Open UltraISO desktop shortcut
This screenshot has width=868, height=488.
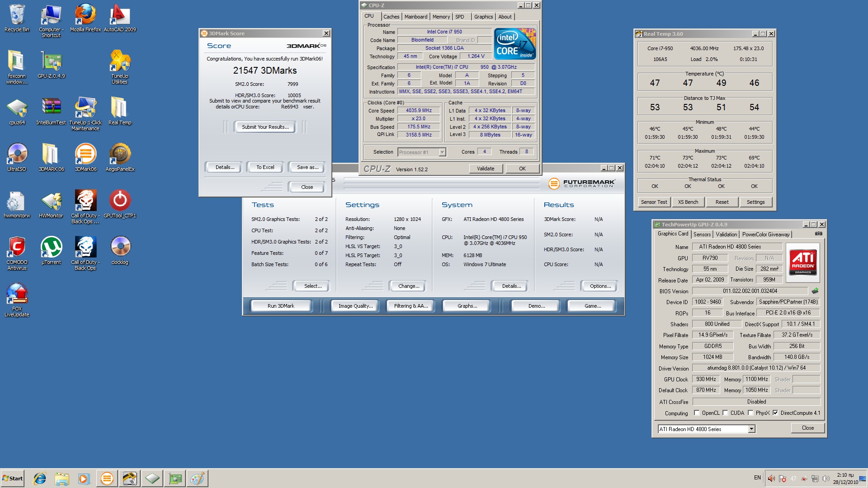[x=17, y=158]
